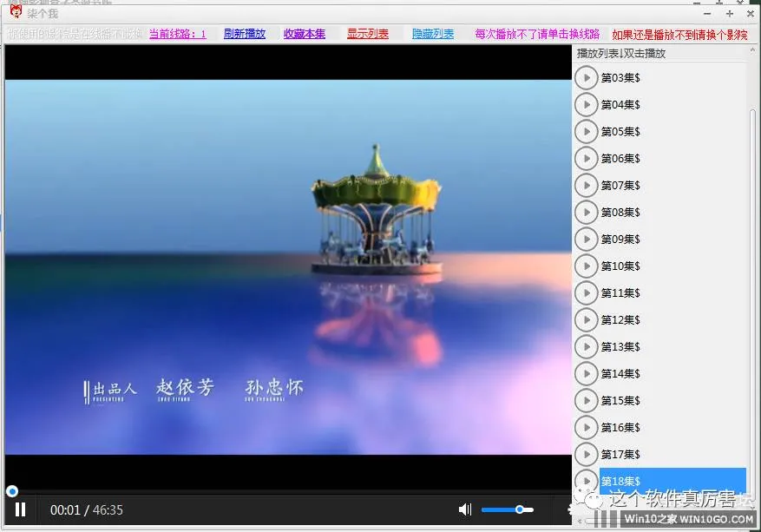Play icon for 第15集$

tap(587, 400)
